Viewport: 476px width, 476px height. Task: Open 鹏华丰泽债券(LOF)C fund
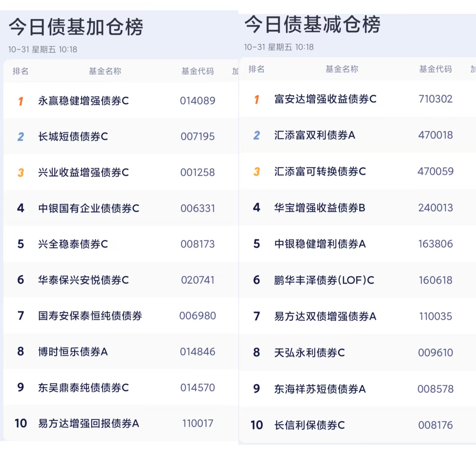pyautogui.click(x=324, y=280)
